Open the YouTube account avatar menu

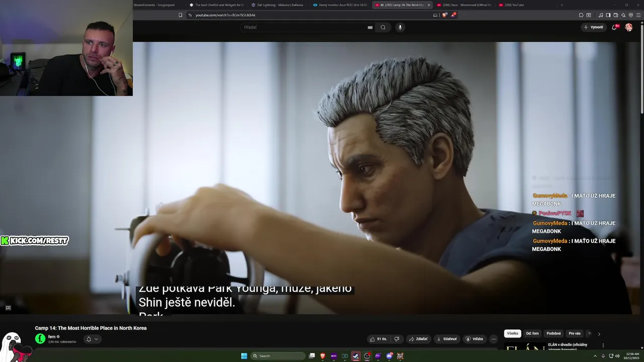tap(628, 27)
